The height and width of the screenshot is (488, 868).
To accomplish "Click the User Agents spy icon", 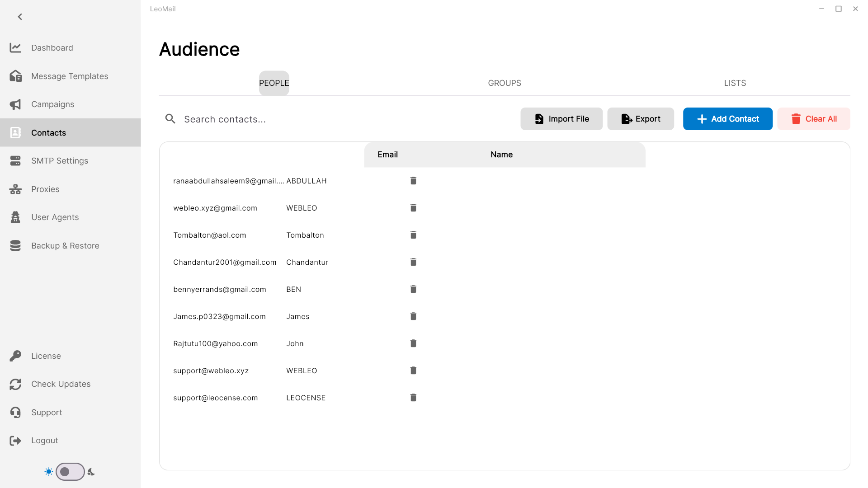I will [15, 217].
